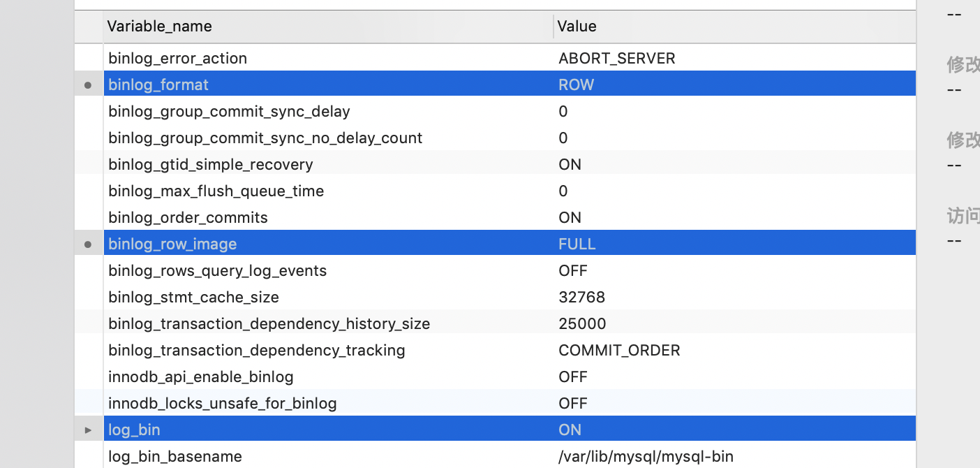Click the FULL value of binlog_row_image
This screenshot has height=468, width=980.
(577, 244)
